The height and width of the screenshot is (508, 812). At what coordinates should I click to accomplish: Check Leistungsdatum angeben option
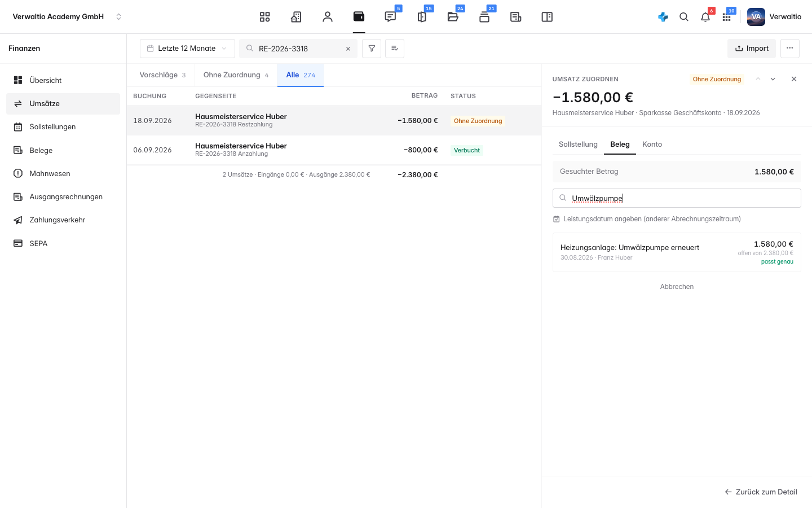pyautogui.click(x=647, y=219)
